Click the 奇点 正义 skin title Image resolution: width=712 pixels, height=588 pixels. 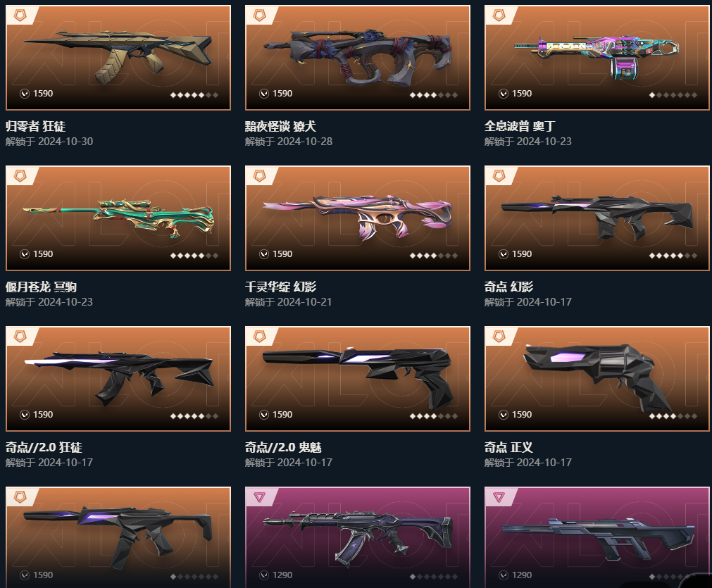pyautogui.click(x=508, y=447)
